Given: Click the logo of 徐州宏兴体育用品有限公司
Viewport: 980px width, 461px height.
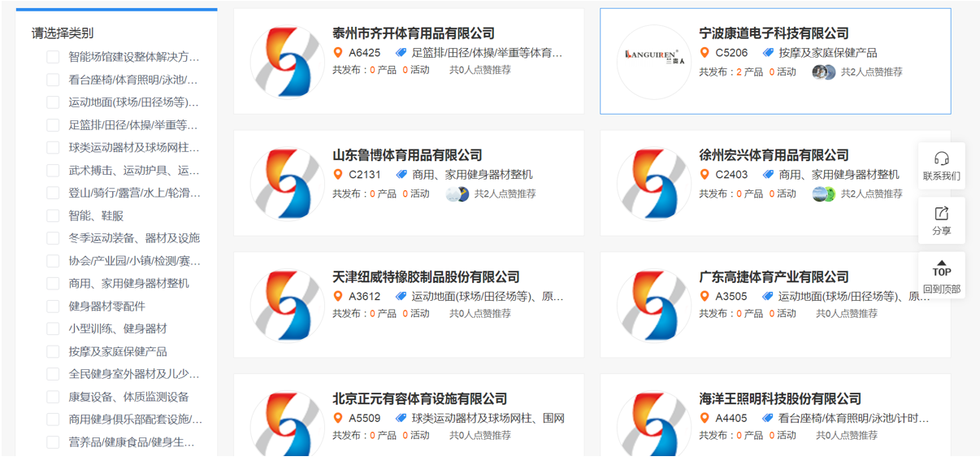Looking at the screenshot, I should coord(653,185).
